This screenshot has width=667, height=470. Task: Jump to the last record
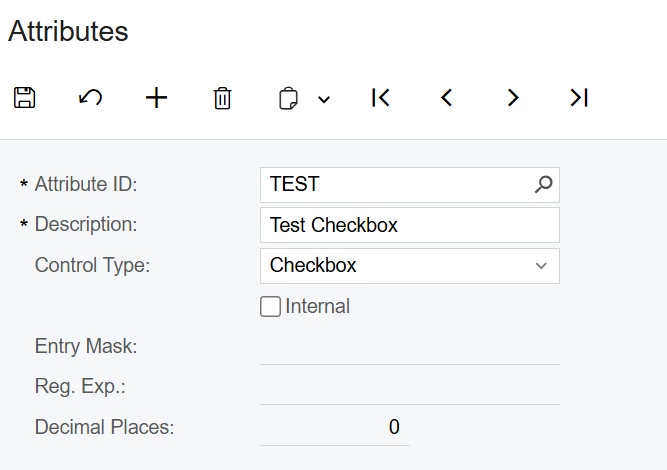(579, 98)
